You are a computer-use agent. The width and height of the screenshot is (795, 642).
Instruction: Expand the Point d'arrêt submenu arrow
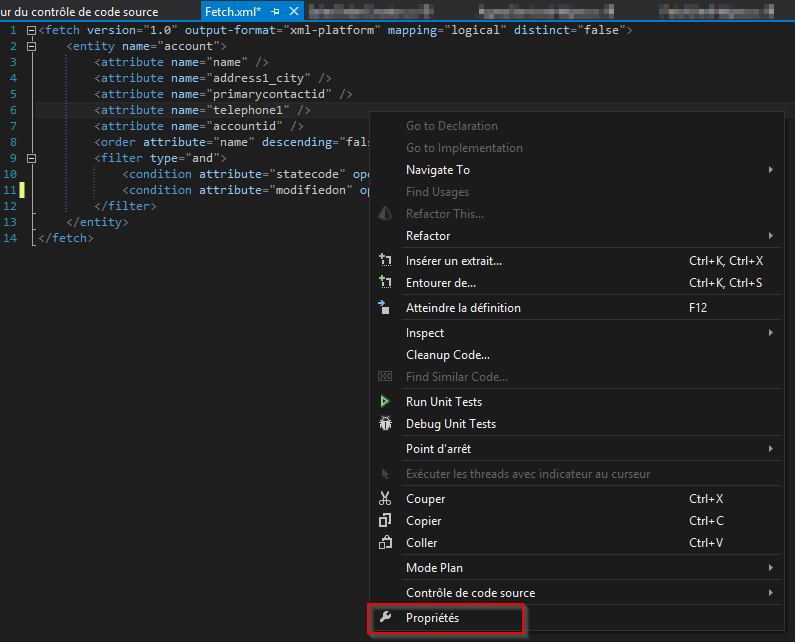(x=770, y=448)
